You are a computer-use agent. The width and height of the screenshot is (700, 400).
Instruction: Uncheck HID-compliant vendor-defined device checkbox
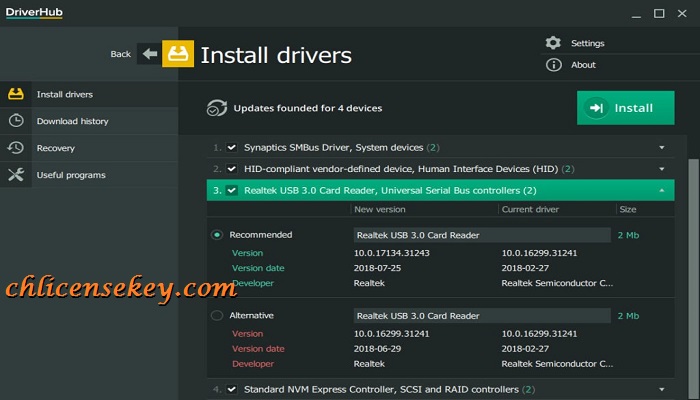click(x=231, y=169)
